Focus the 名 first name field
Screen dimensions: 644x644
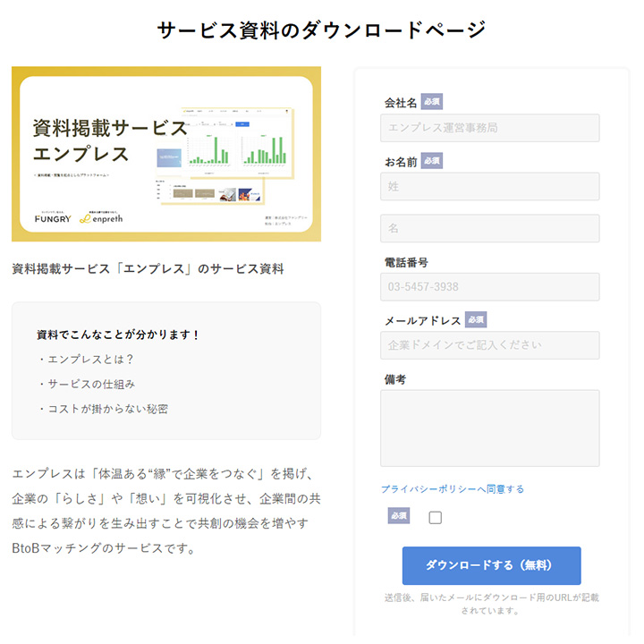(489, 228)
